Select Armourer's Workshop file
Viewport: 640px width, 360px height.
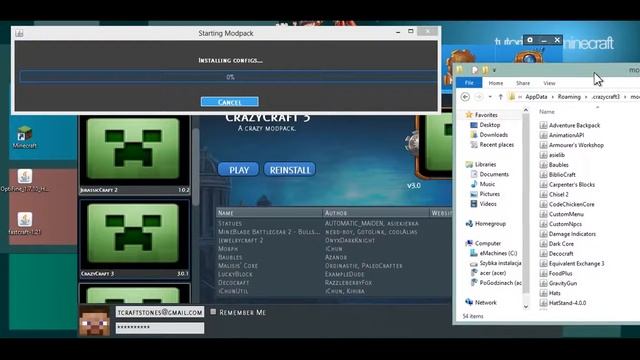coord(571,145)
